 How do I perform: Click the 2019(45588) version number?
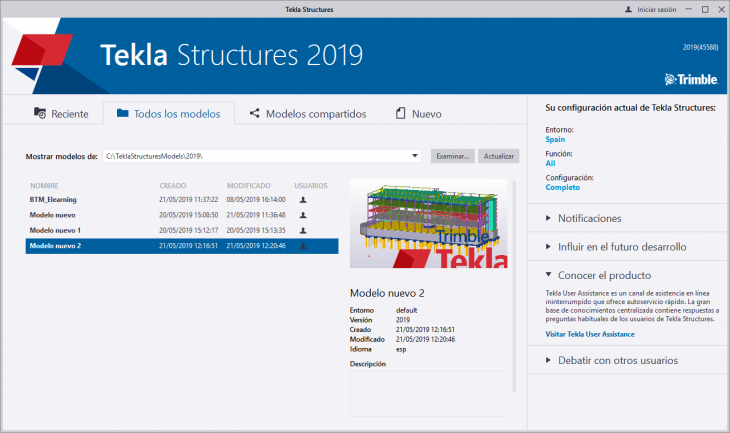[700, 47]
